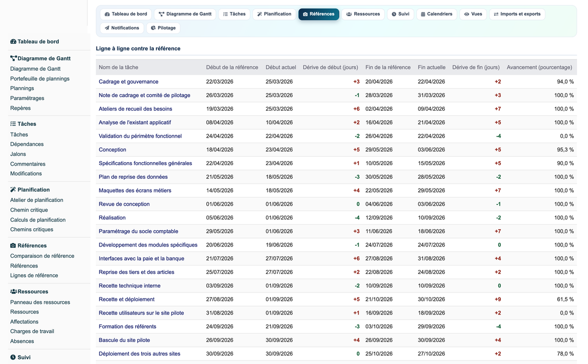Click Dérive de fin (jours) column header

pyautogui.click(x=476, y=67)
